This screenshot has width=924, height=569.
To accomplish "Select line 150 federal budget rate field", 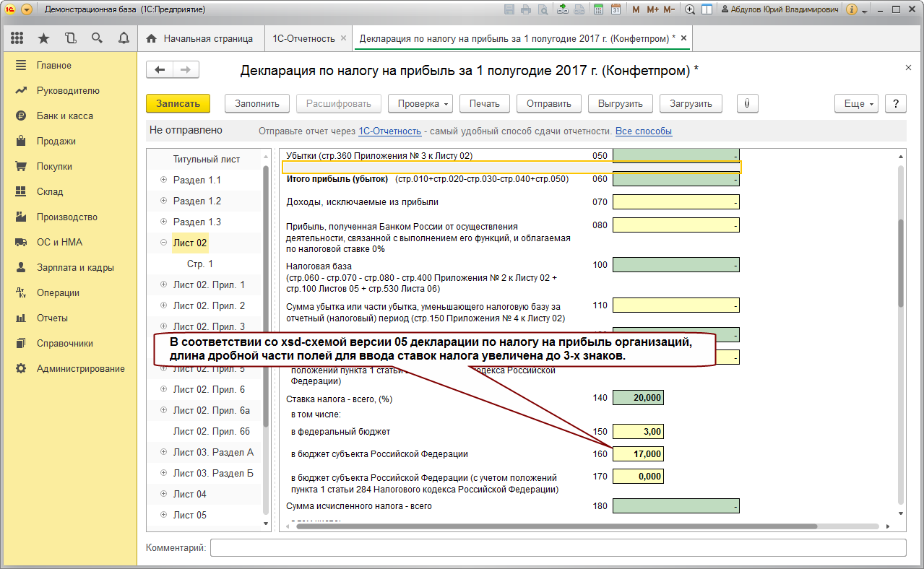I will pyautogui.click(x=637, y=432).
